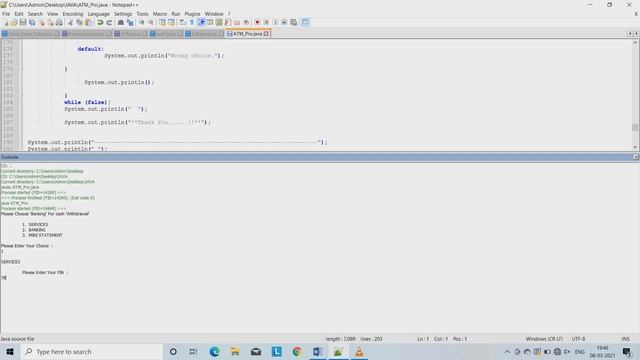This screenshot has height=360, width=640.
Task: Redo with the green Redo arrow
Action: tap(109, 22)
